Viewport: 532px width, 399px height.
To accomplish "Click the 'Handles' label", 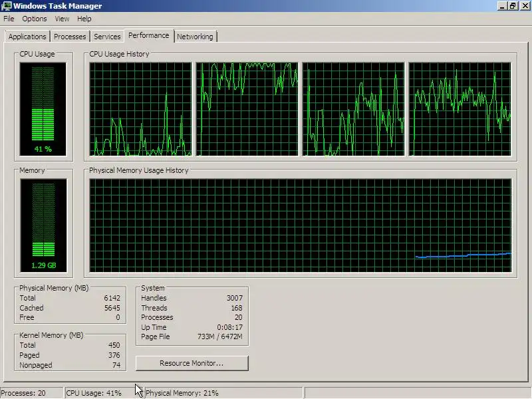I will pos(154,298).
